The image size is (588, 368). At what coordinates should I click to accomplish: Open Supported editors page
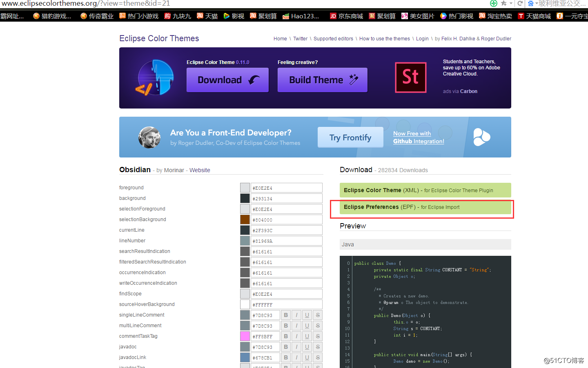point(333,39)
